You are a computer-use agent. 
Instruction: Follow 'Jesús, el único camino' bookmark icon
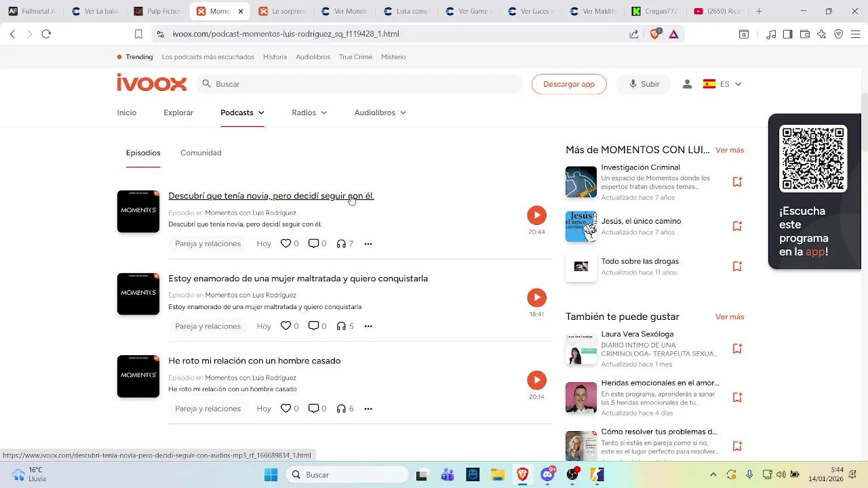pyautogui.click(x=737, y=226)
